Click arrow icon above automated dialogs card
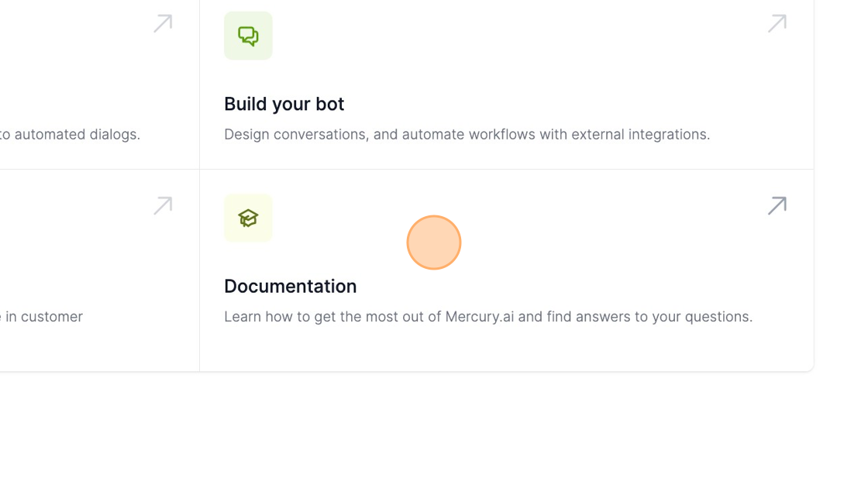The image size is (868, 485). tap(163, 23)
